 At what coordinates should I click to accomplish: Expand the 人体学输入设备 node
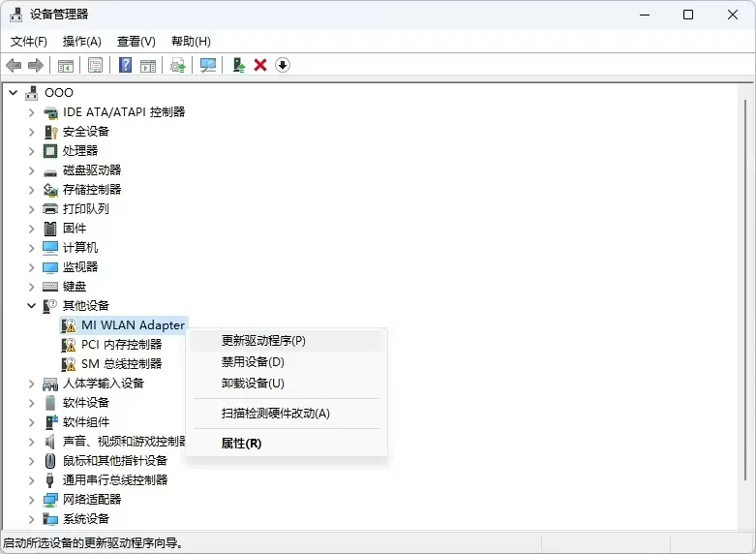pyautogui.click(x=31, y=384)
